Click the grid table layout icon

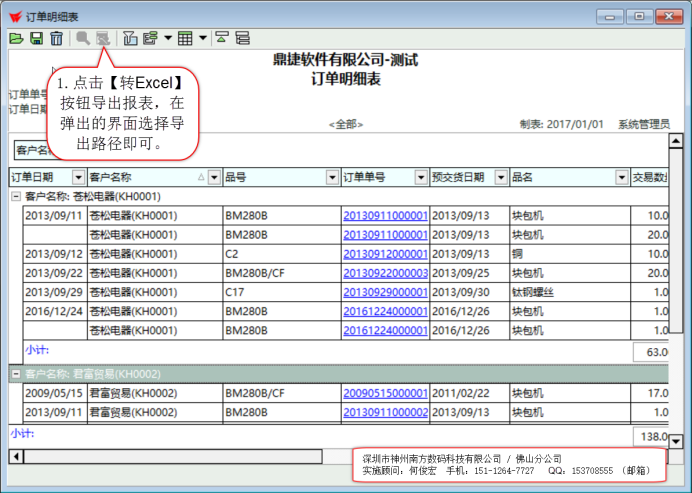click(185, 38)
